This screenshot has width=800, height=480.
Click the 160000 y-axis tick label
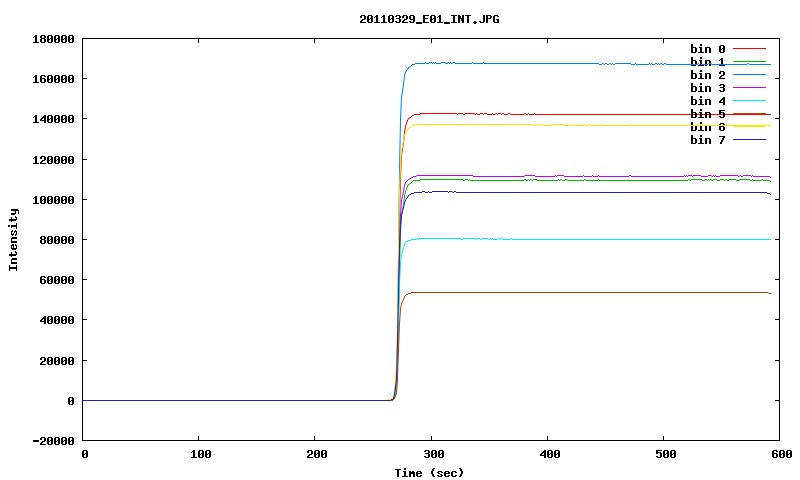[54, 79]
